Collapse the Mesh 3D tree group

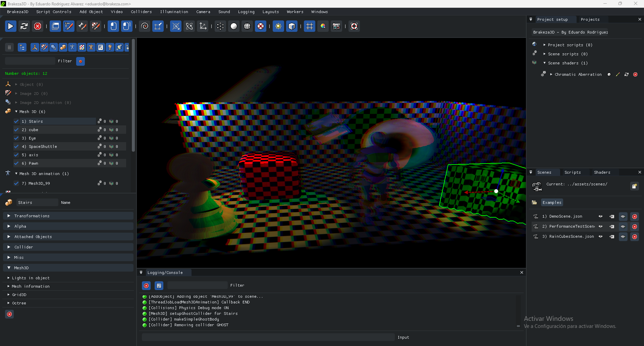point(16,112)
